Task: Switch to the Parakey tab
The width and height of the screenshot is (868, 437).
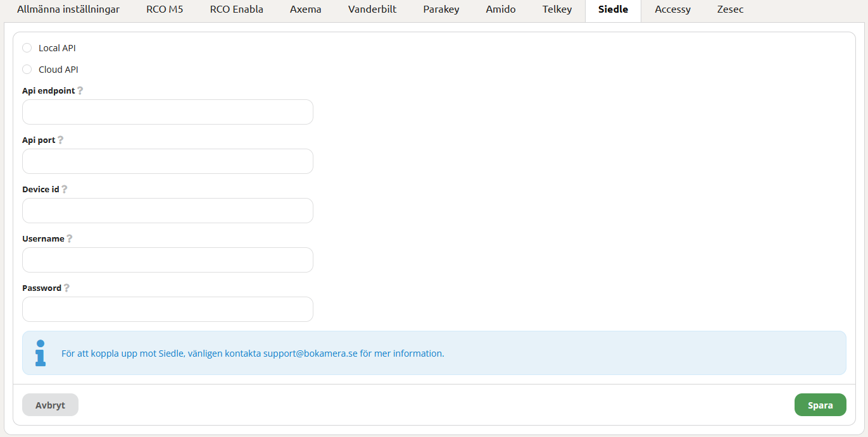Action: 441,9
